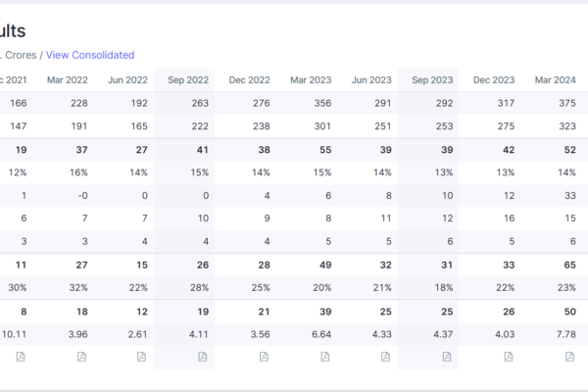Select the Jun 2023 column header
This screenshot has width=588, height=392.
click(371, 80)
